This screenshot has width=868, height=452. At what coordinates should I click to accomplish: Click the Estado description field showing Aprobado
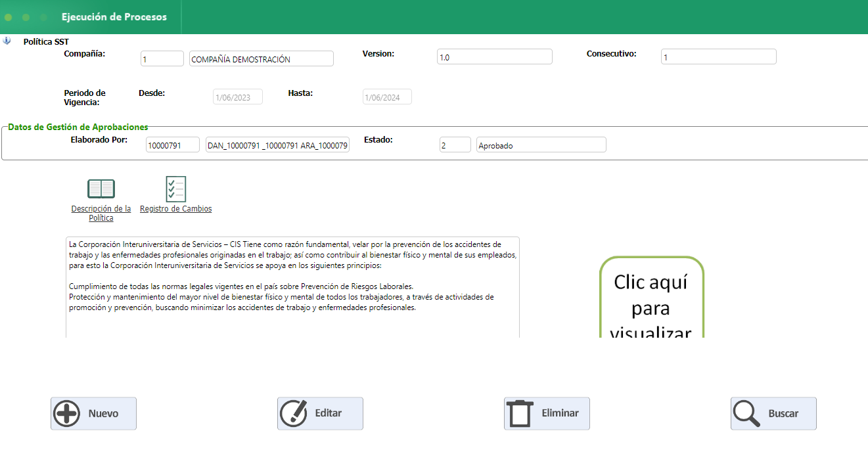[x=541, y=145]
